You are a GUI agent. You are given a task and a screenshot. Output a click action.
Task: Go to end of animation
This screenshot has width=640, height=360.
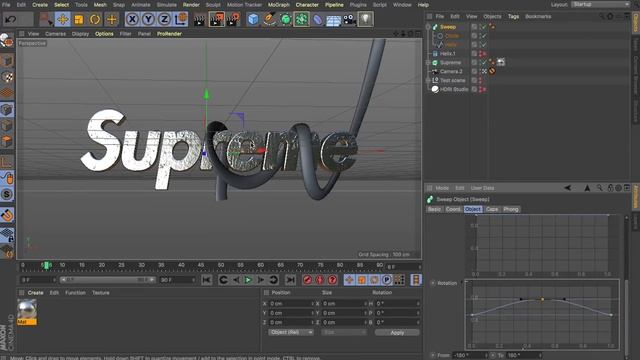pos(290,280)
